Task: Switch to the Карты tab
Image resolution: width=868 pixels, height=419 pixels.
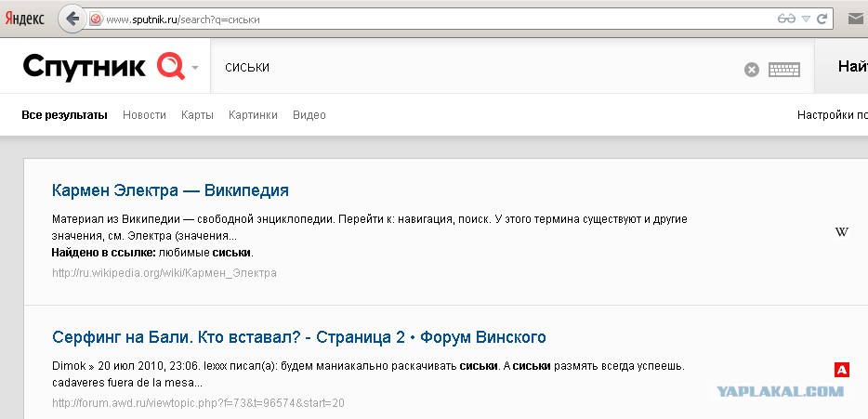Action: tap(198, 115)
